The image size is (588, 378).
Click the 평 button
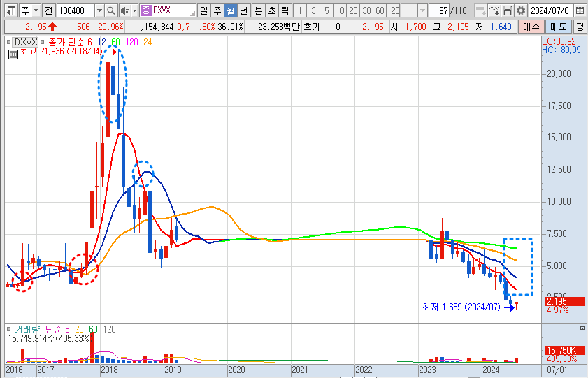point(580,27)
